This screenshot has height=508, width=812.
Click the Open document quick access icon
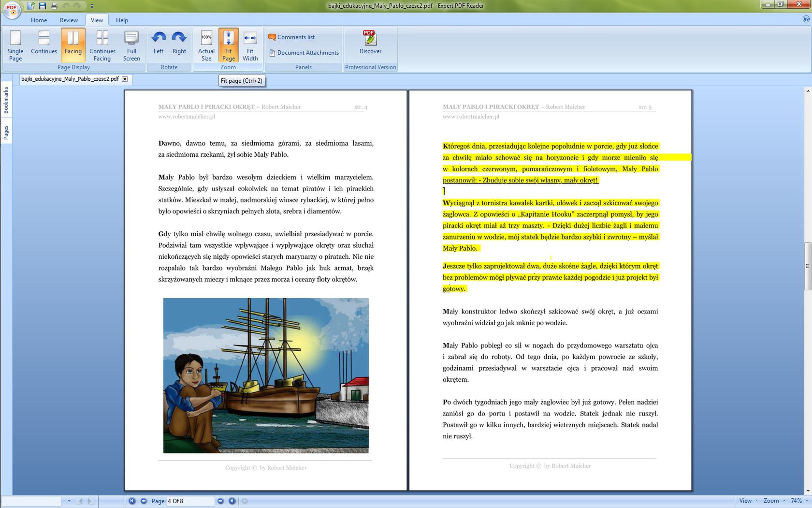pos(31,6)
